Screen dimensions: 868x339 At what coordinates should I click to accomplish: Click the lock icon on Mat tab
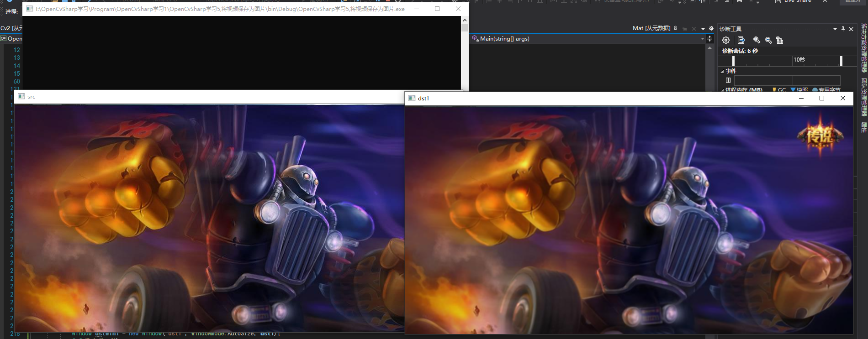point(675,28)
